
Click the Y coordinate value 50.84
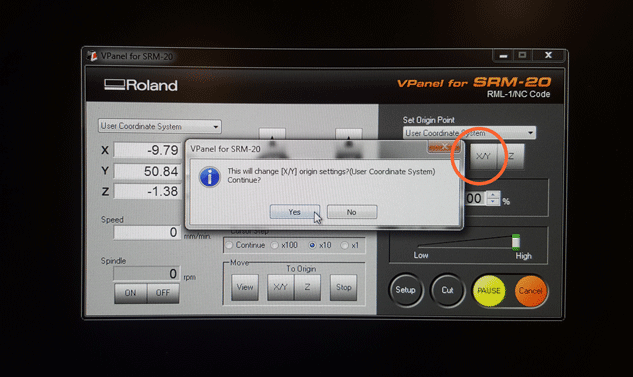[147, 171]
